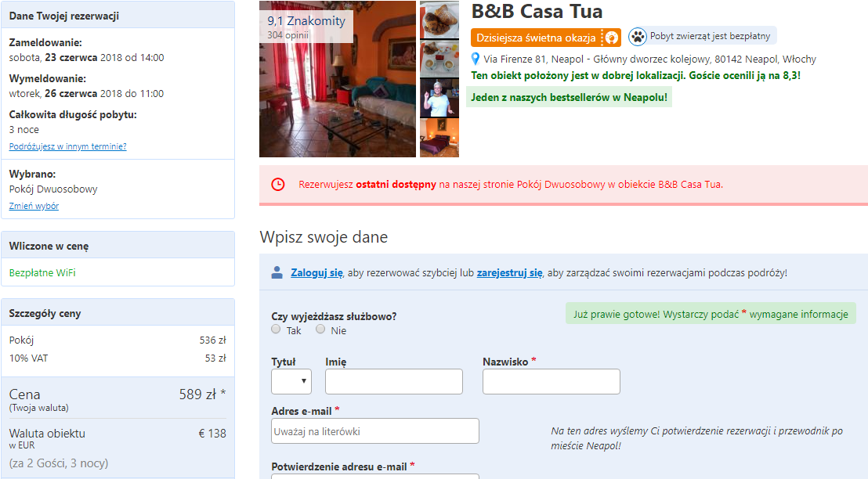Open the host woman thumbnail photo

(x=439, y=98)
